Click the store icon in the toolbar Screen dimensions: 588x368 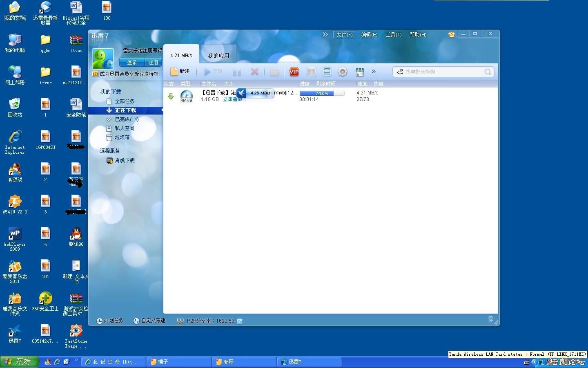pyautogui.click(x=359, y=72)
